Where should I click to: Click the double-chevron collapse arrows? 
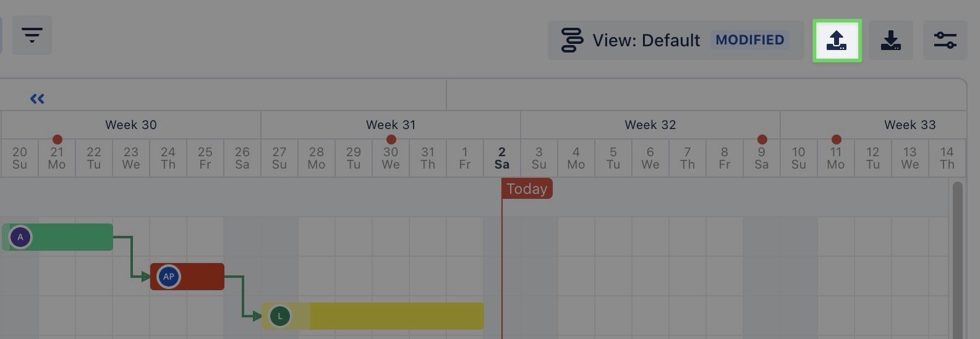pos(37,98)
